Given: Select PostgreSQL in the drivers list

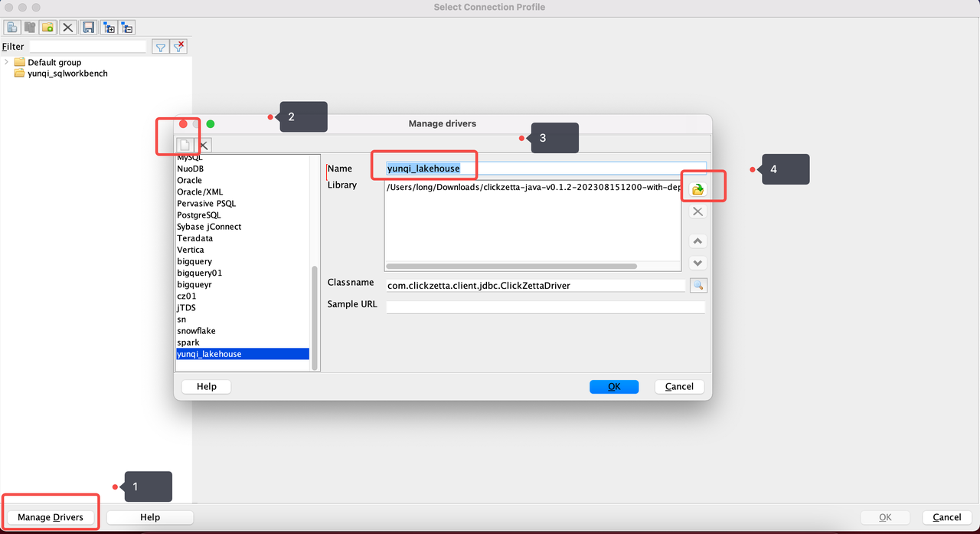Looking at the screenshot, I should (198, 215).
